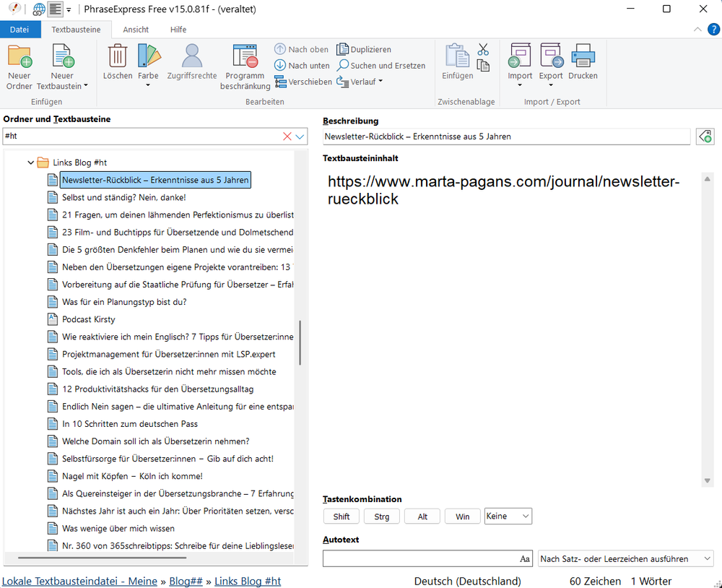Select 12 Produktivitätshacks für den Übersetzungsalltag
This screenshot has width=722, height=588.
click(158, 389)
